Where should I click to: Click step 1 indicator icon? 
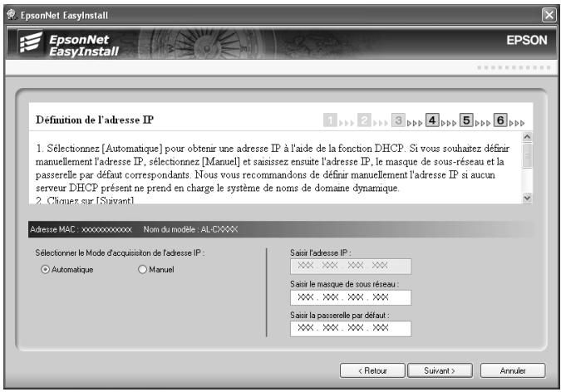point(330,120)
